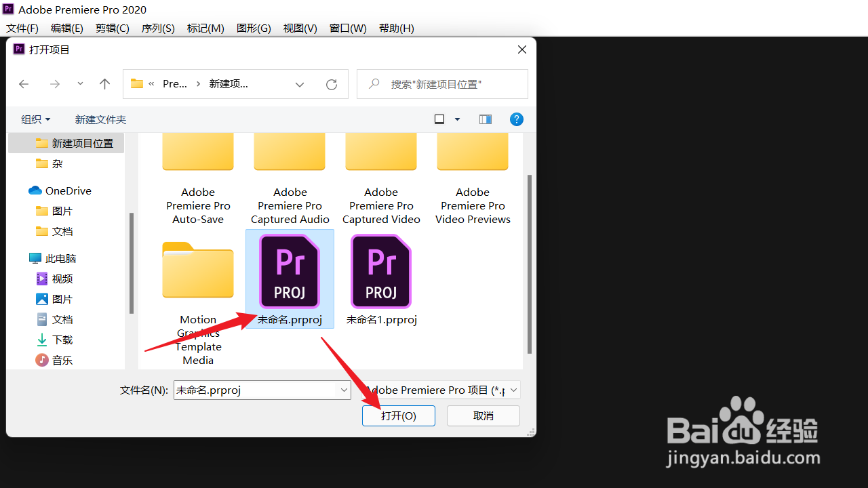Click the back navigation arrow
Viewport: 868px width, 488px height.
pos(24,84)
